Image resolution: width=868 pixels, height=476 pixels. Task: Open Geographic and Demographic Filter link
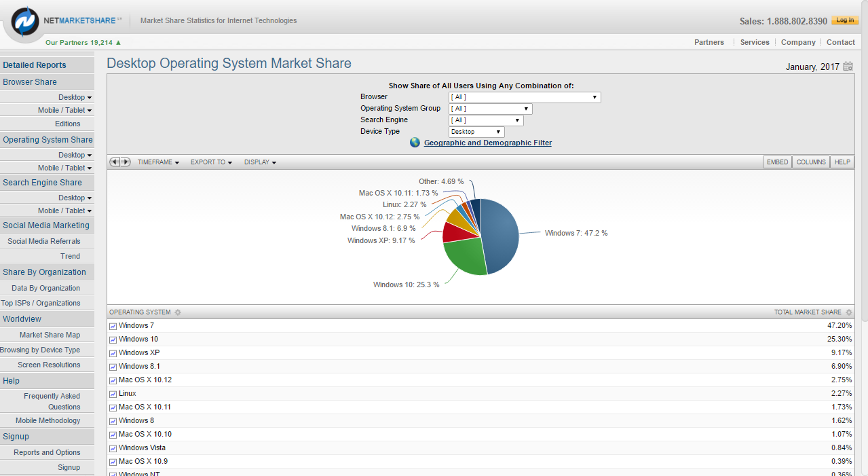tap(488, 143)
